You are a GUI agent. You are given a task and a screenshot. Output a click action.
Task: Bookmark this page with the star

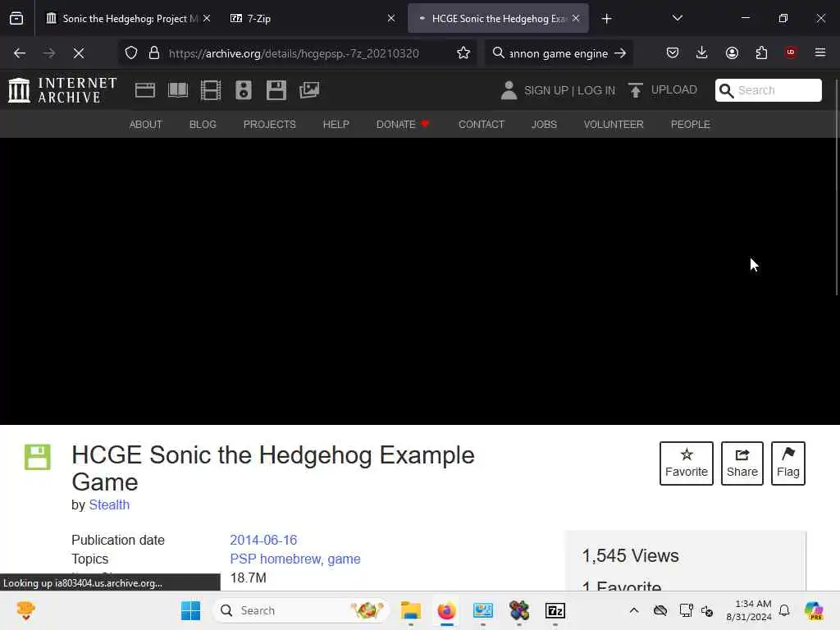[463, 53]
